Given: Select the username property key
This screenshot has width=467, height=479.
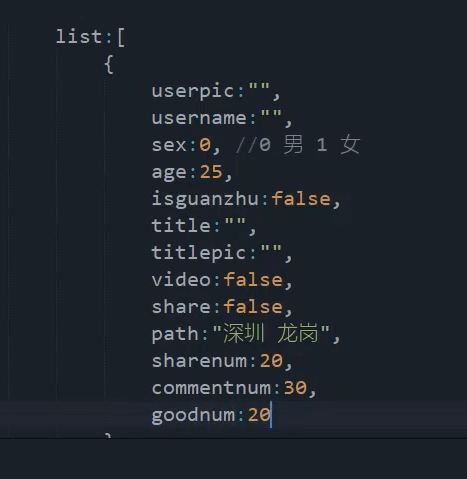Looking at the screenshot, I should (x=199, y=118).
